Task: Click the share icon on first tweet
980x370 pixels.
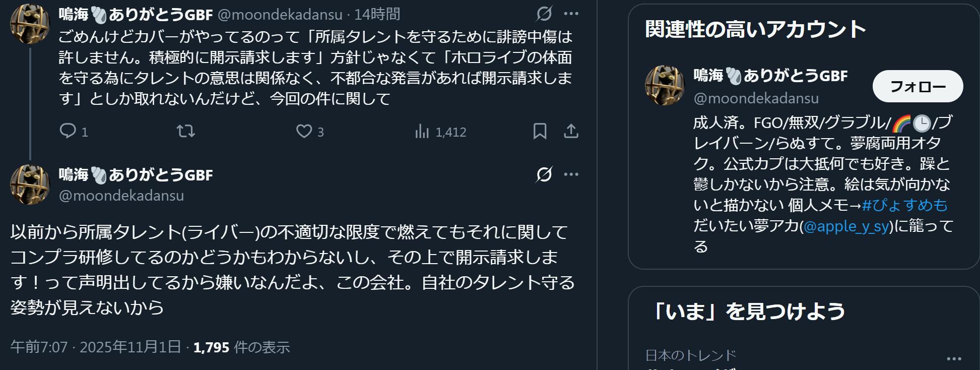Action: click(571, 131)
